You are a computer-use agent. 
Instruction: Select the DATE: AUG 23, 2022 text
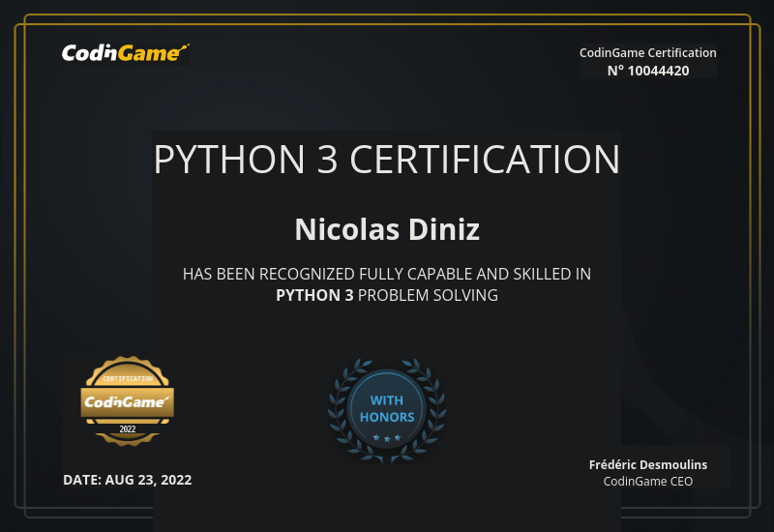coord(128,480)
